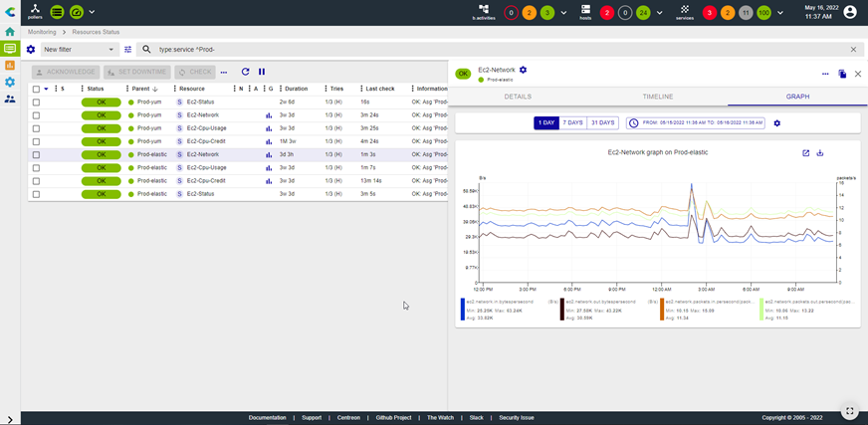868x425 pixels.
Task: Click the blue ec2.network.in legend color swatch
Action: [x=463, y=308]
